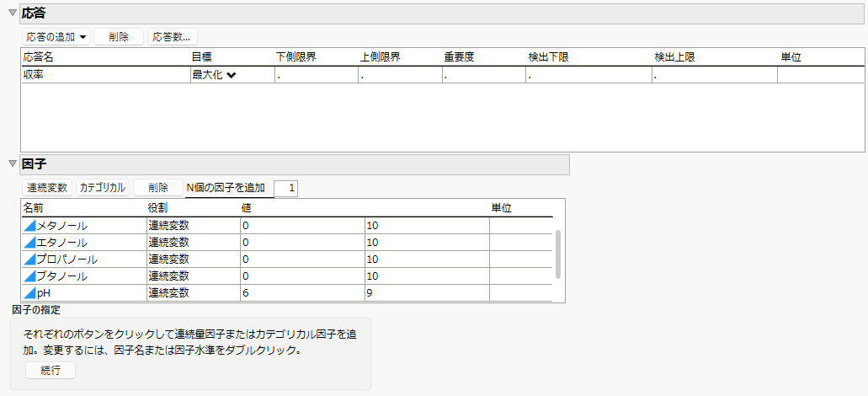This screenshot has width=868, height=396.
Task: Click the 単位 cell for メタノール
Action: 521,226
